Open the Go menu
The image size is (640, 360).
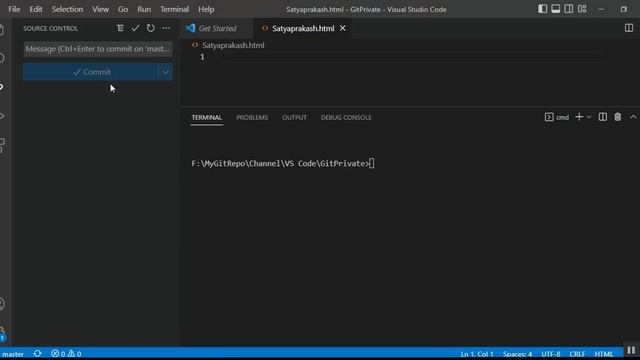(122, 9)
